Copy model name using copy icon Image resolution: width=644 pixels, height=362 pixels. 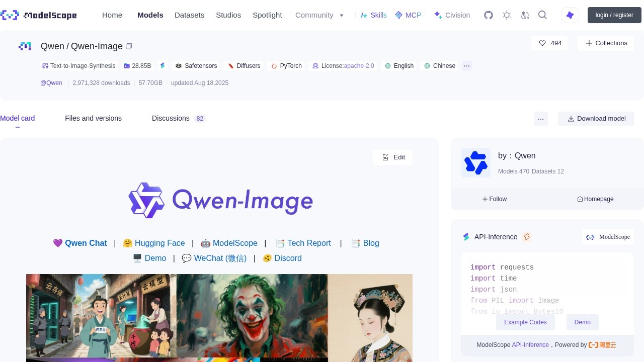click(x=129, y=46)
